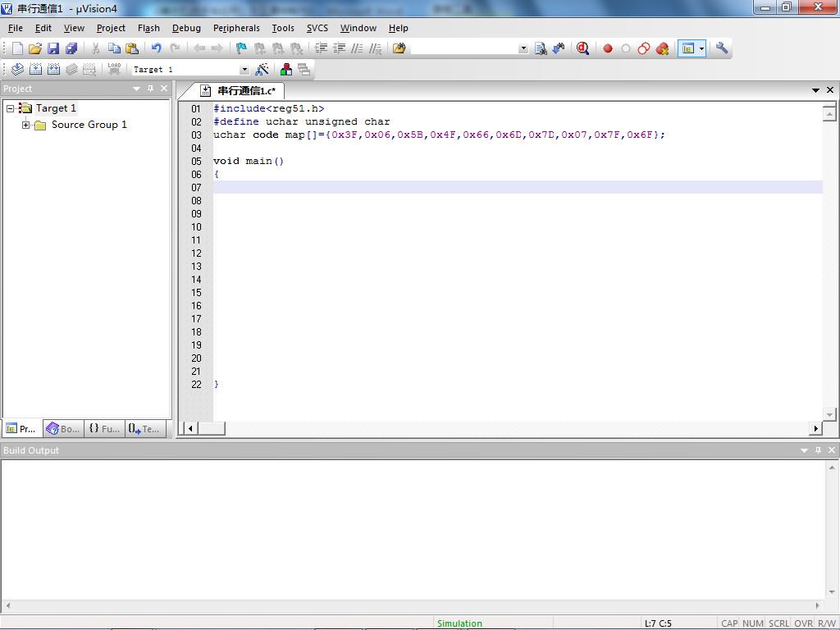Click the Navigate Forwards arrow

click(x=217, y=48)
